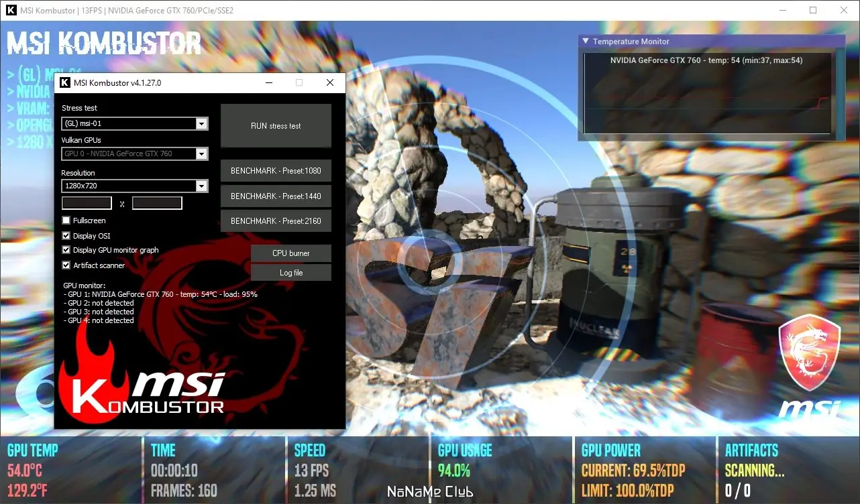Click the 1.25 MS frame time value

point(315,490)
